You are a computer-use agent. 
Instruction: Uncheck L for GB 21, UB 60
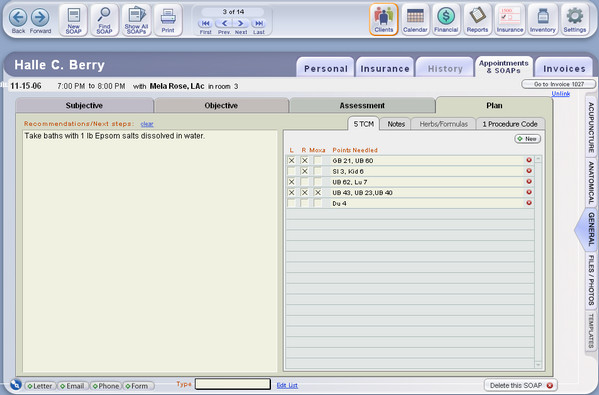291,161
